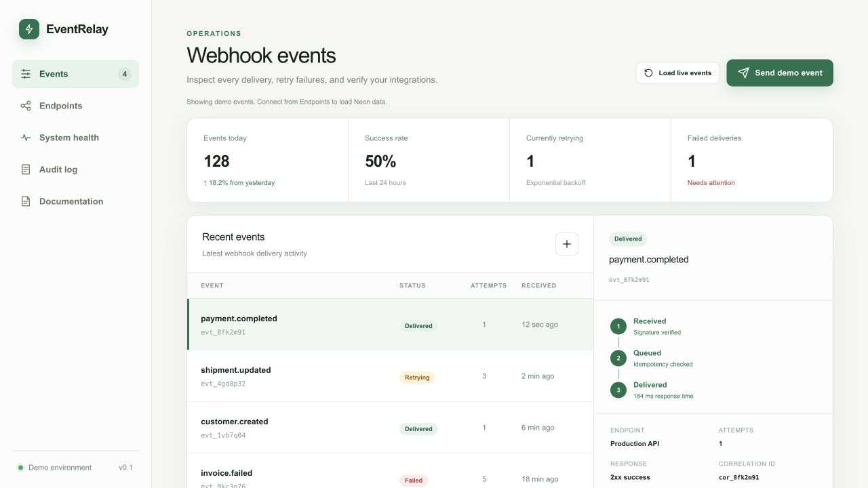Click Send demo event button
This screenshot has height=488, width=868.
point(780,73)
